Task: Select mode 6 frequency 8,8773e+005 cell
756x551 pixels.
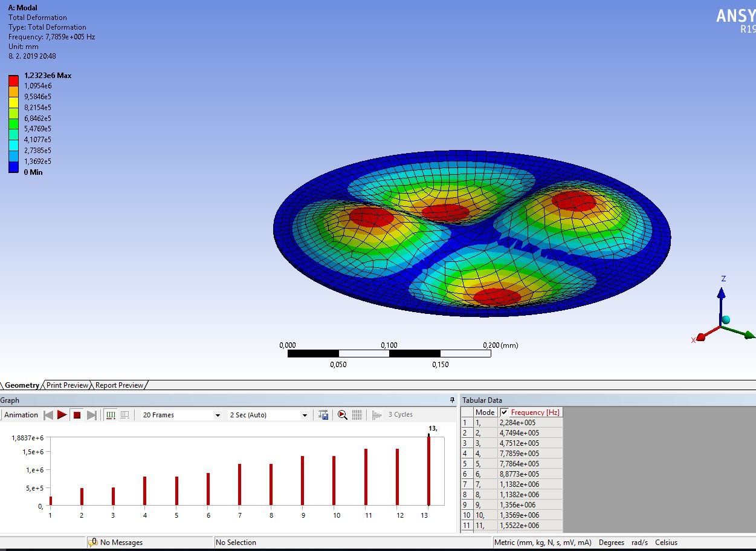Action: coord(531,474)
